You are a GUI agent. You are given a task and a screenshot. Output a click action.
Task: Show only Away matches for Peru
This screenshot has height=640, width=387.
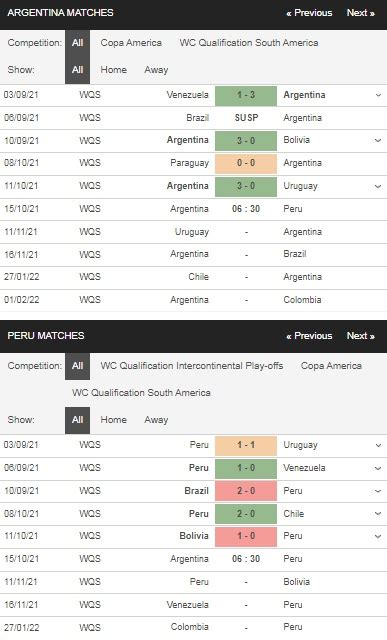[156, 420]
